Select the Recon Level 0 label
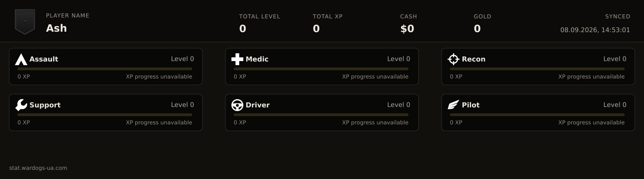Screen dimensions: 644x179 click(615, 59)
